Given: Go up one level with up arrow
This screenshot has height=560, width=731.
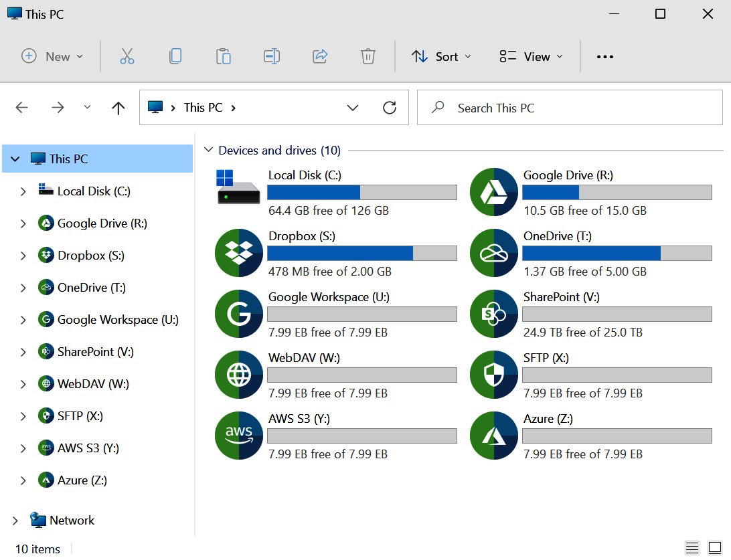Looking at the screenshot, I should coord(118,108).
